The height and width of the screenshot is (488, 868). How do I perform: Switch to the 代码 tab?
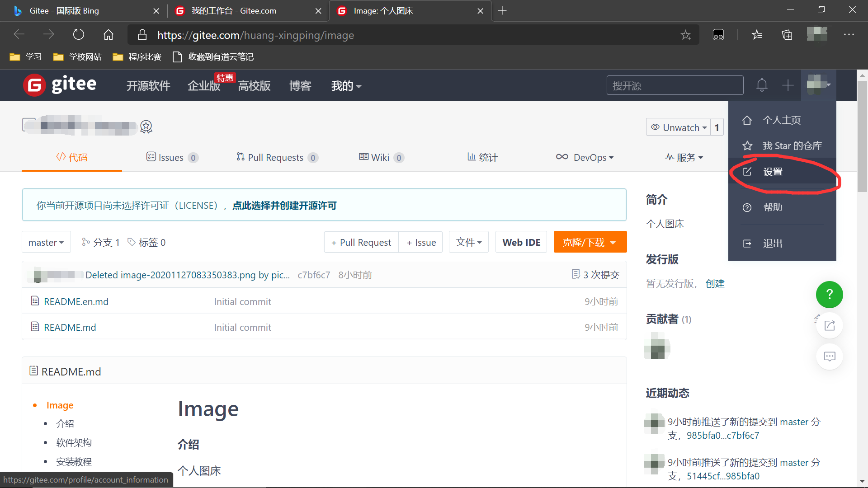coord(72,157)
